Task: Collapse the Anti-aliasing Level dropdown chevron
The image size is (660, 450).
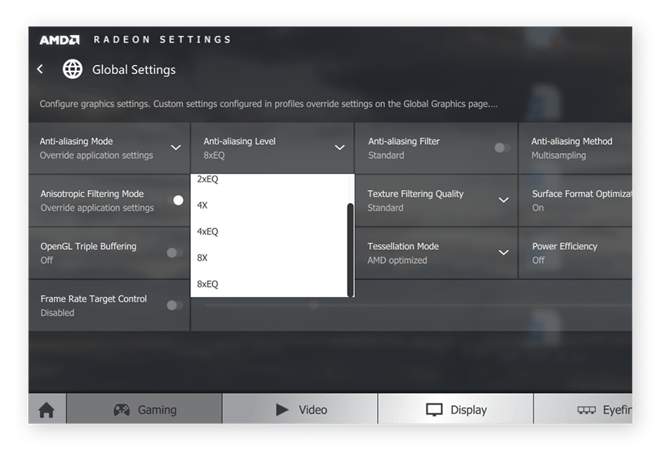Action: (340, 148)
